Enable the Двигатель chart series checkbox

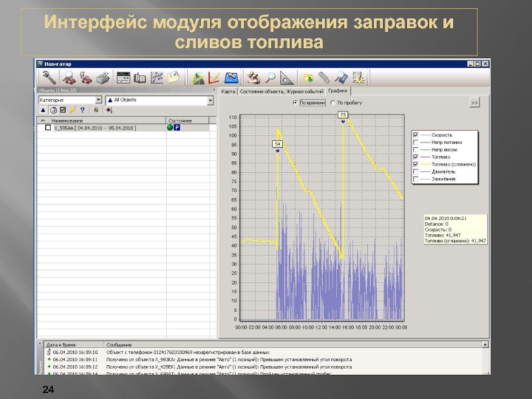tap(416, 171)
